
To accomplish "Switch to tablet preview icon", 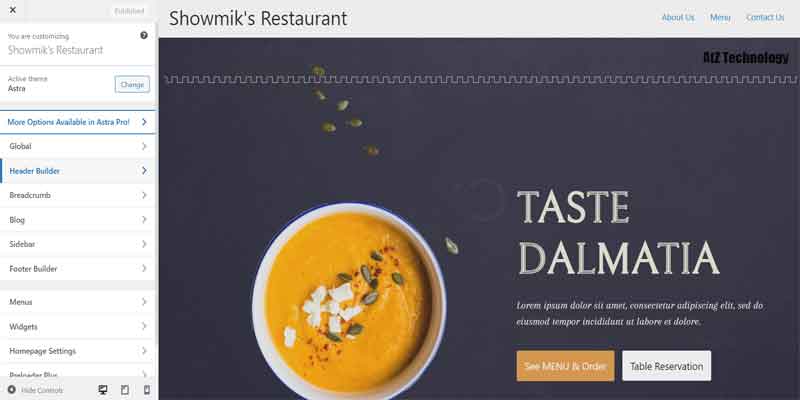I will [x=124, y=390].
